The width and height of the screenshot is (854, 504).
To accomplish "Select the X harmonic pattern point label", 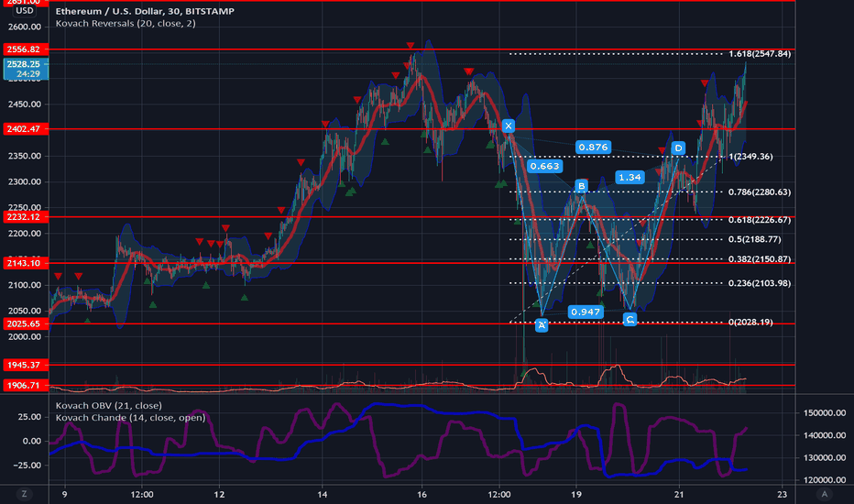I will (x=509, y=126).
